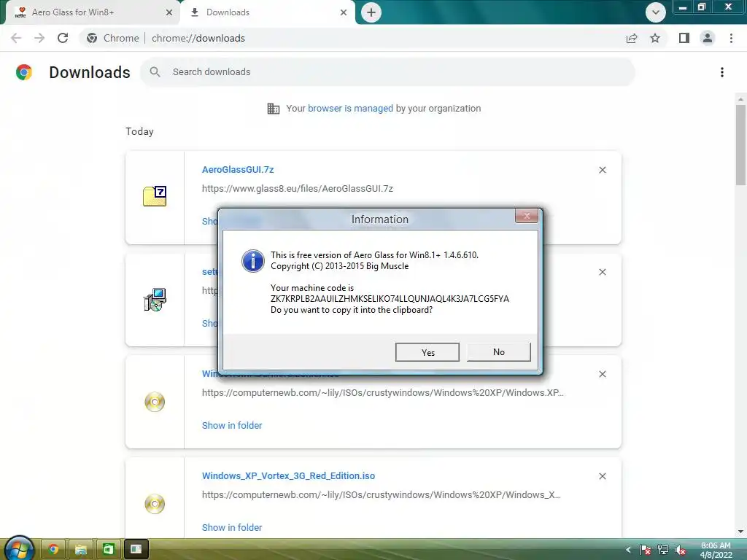This screenshot has width=747, height=560.
Task: Click network tray icon
Action: tap(662, 550)
